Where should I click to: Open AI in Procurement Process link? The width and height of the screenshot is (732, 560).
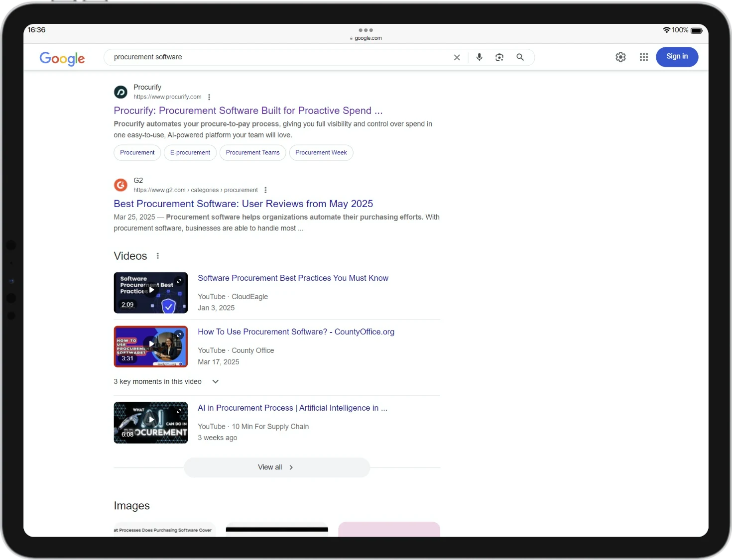(x=292, y=408)
